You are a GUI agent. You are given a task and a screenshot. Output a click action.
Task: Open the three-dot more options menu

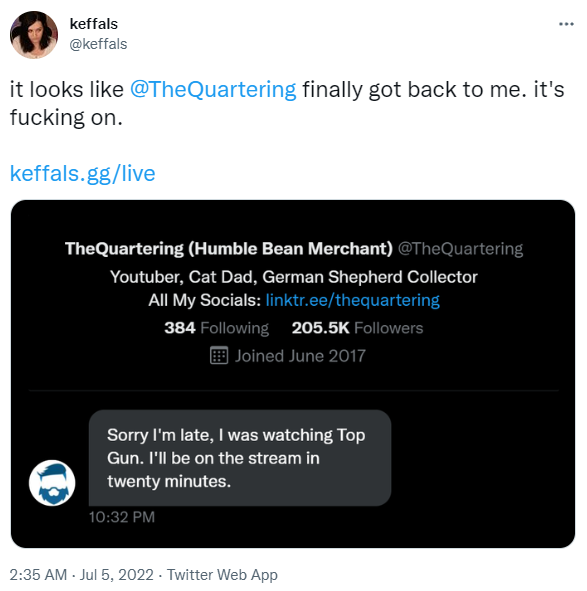pos(566,24)
